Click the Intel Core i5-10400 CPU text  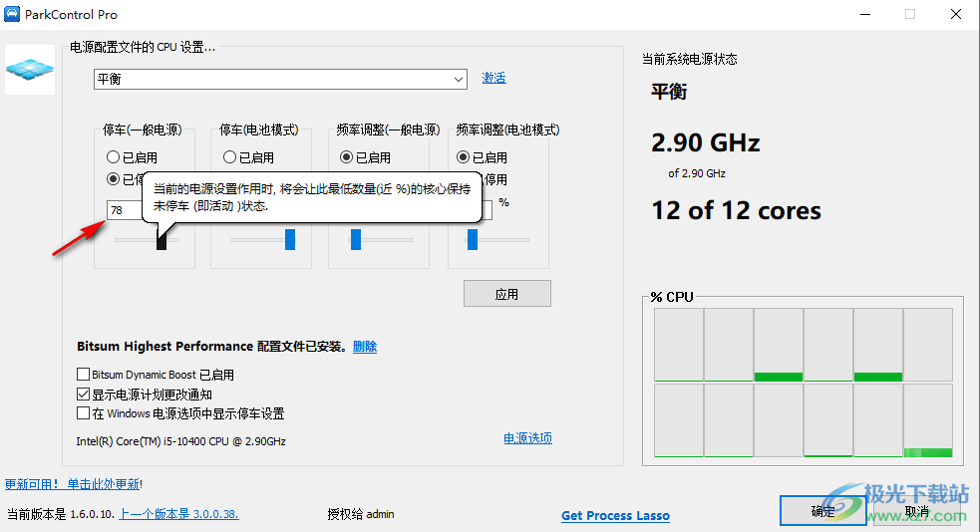click(181, 441)
